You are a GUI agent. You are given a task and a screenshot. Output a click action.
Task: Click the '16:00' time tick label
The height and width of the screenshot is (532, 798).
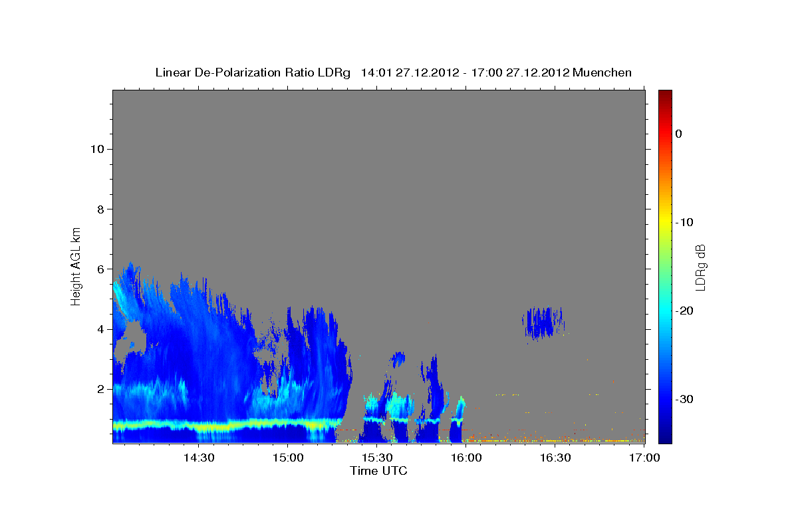tap(466, 458)
